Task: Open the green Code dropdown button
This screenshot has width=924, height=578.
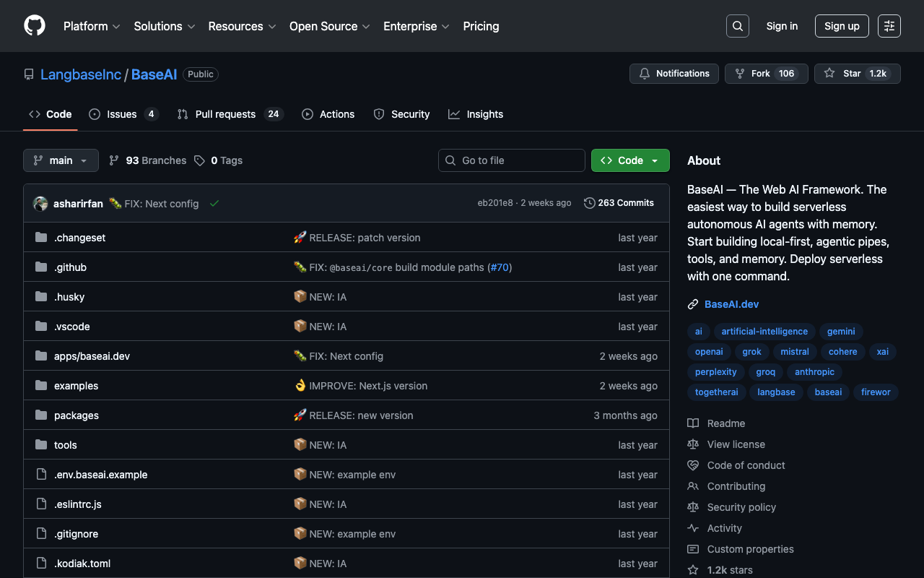Action: click(x=629, y=160)
